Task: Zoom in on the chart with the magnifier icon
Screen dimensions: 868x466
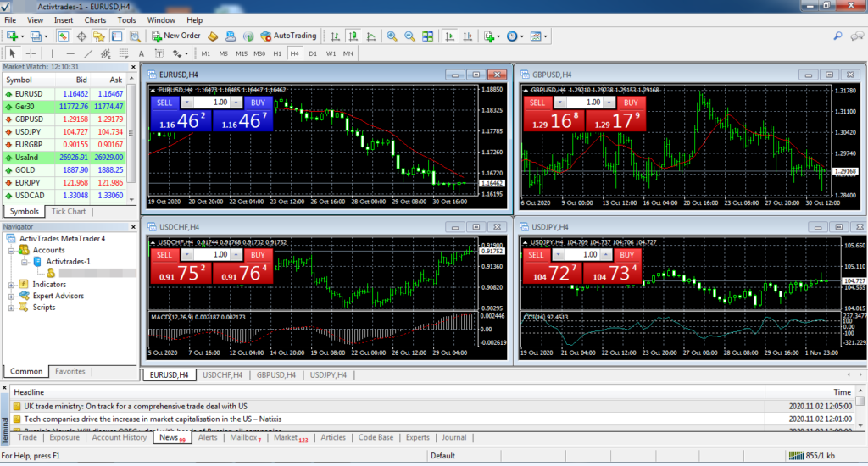Action: pyautogui.click(x=392, y=36)
